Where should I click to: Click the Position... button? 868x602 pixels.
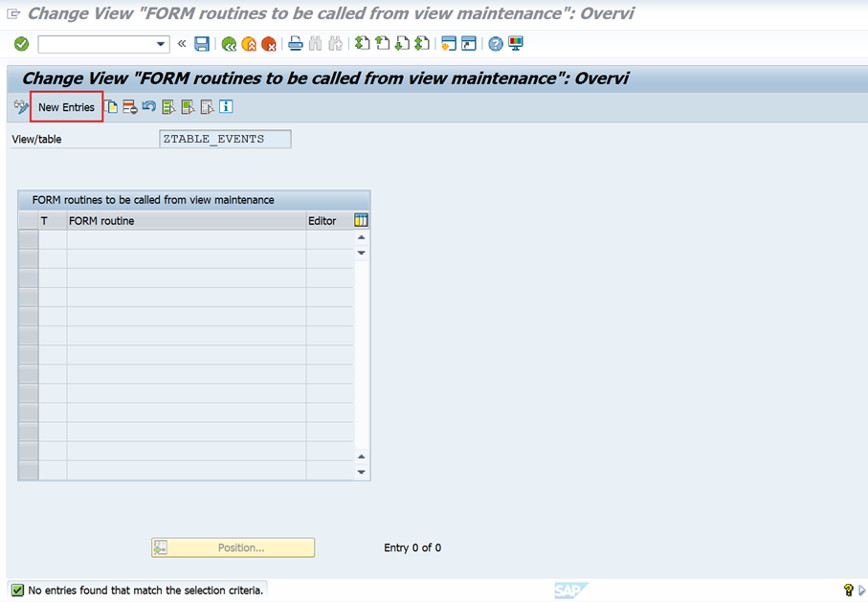(233, 546)
